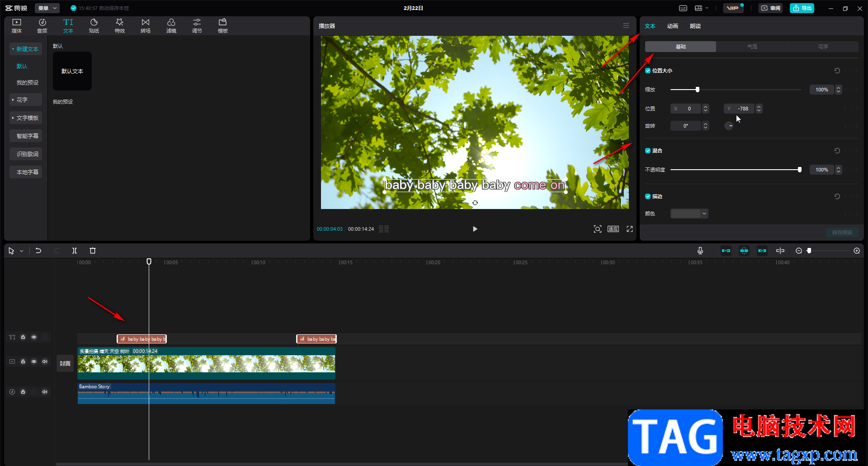Viewport: 868px width, 466px height.
Task: Open the 滤镜 filters panel
Action: (x=171, y=26)
